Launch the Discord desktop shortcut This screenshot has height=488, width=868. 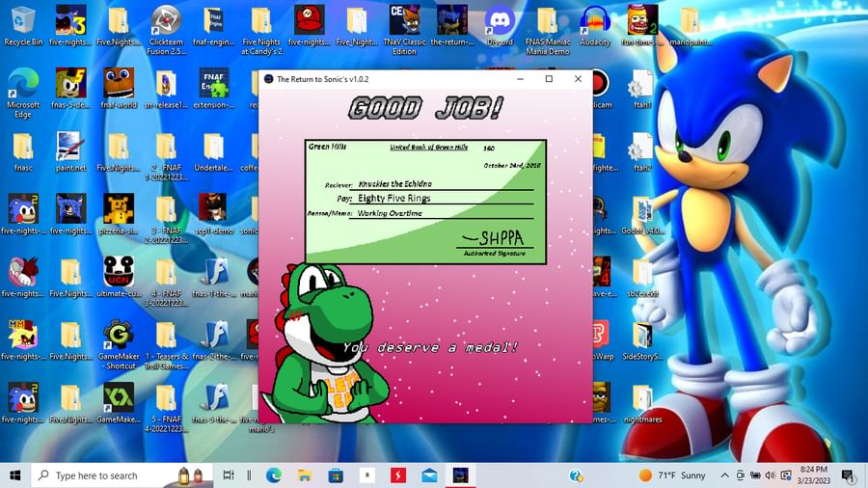[x=500, y=25]
